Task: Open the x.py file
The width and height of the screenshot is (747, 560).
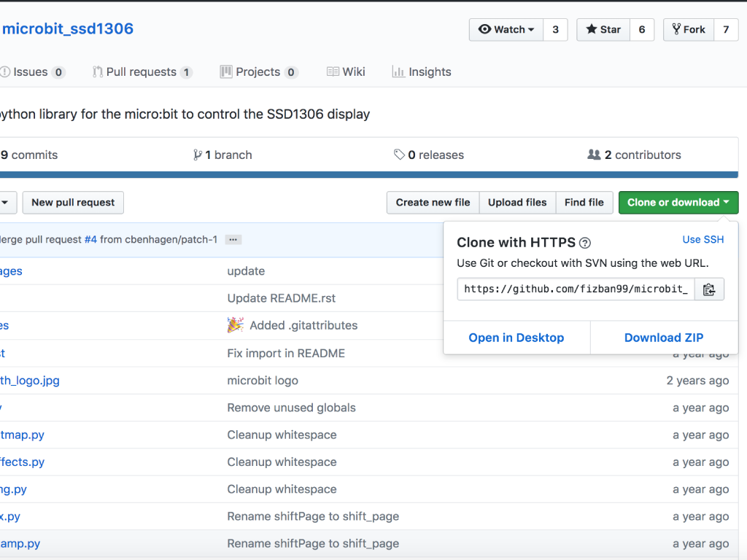Action: pos(10,516)
